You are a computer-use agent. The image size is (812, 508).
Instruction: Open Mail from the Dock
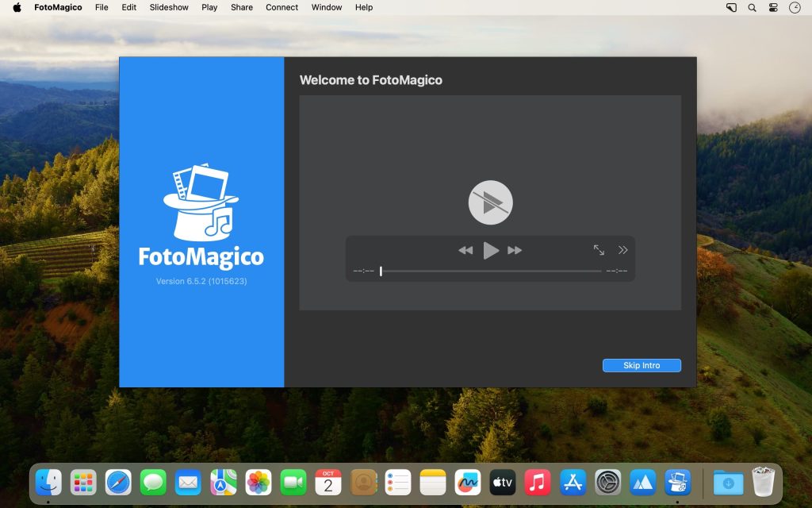point(188,483)
